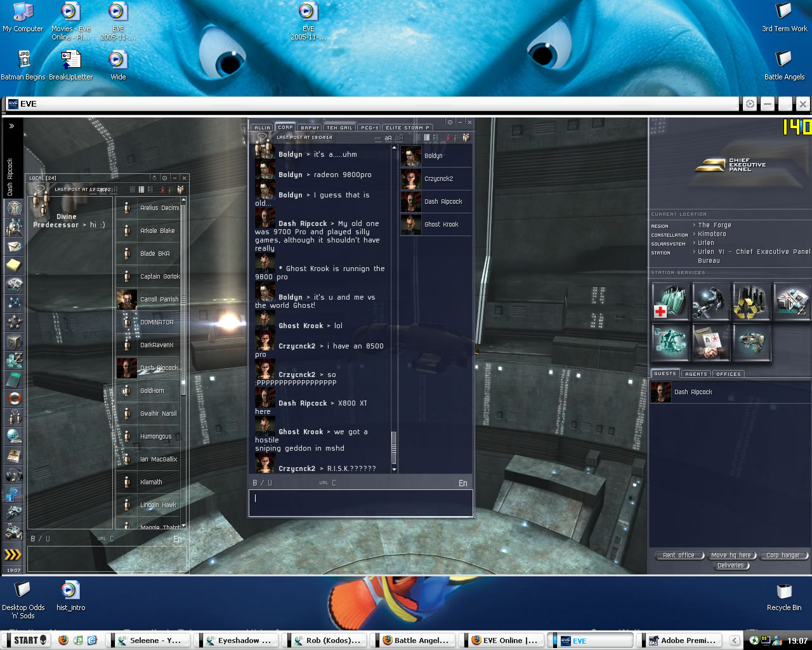Open the yellow Notepad icon in sidebar

tap(14, 265)
